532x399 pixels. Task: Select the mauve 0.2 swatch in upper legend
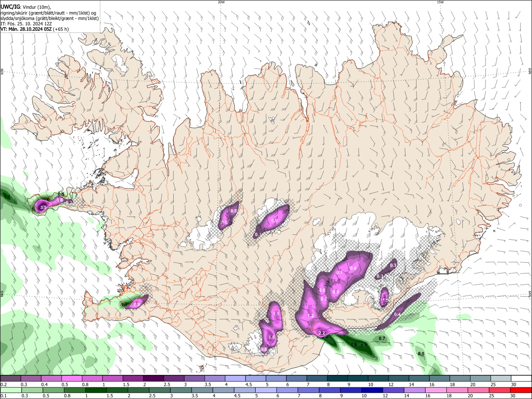[10, 379]
